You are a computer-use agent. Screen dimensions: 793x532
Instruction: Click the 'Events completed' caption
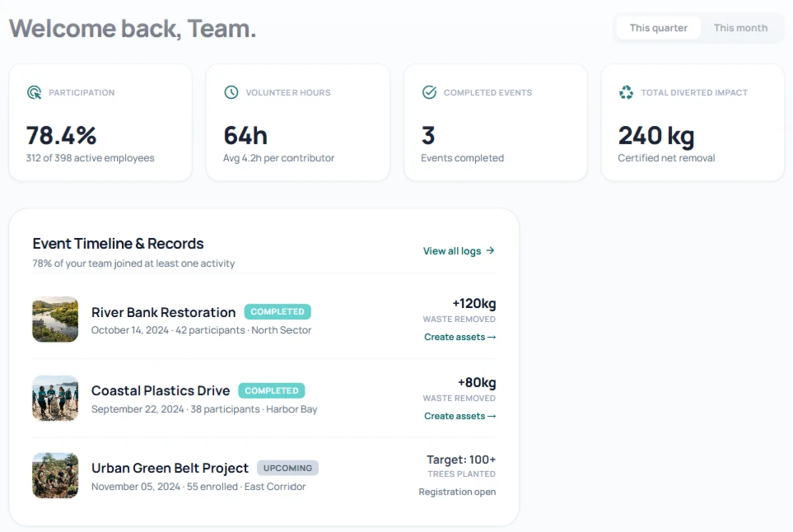462,158
